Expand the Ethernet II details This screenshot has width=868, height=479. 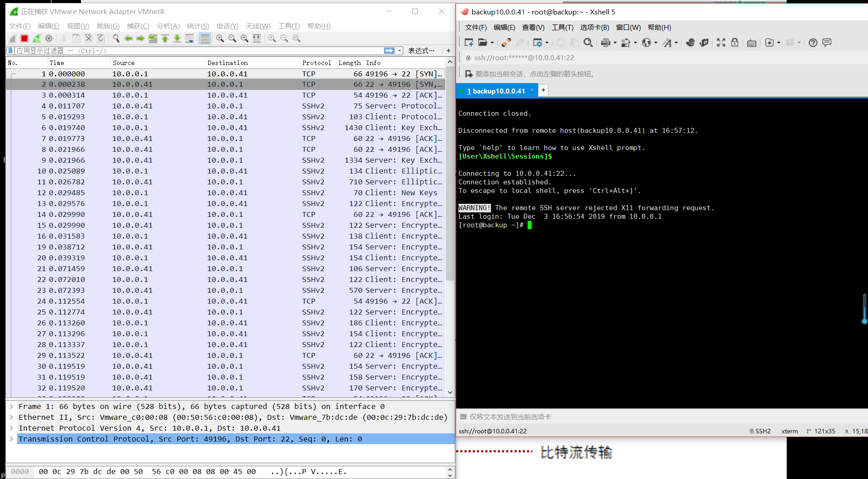[12, 417]
